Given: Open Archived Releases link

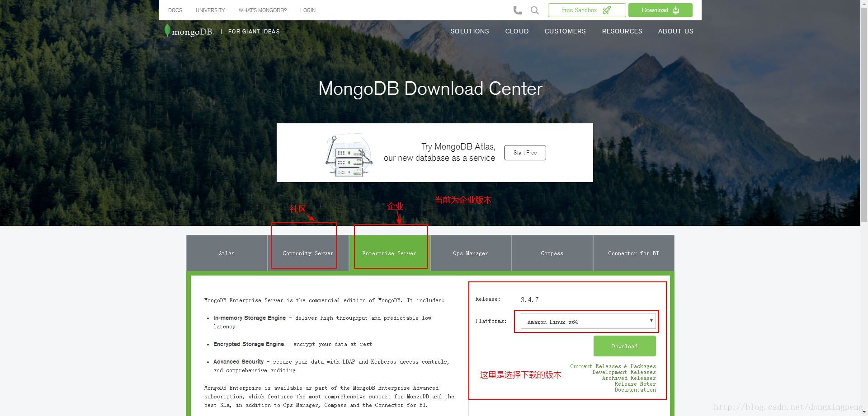Looking at the screenshot, I should coord(628,378).
